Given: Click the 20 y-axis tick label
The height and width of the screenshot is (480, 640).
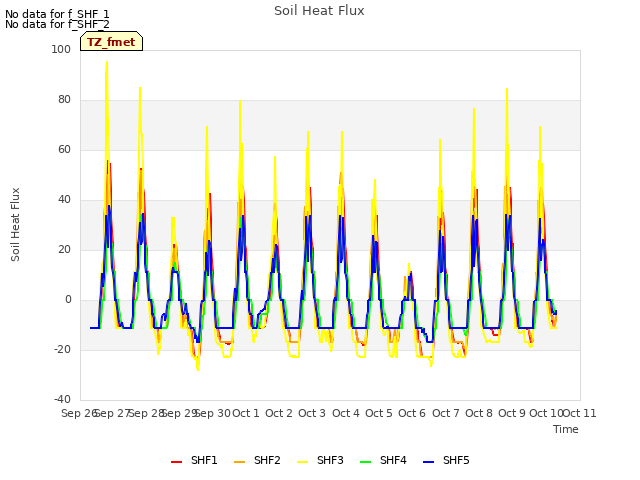Looking at the screenshot, I should point(64,249).
